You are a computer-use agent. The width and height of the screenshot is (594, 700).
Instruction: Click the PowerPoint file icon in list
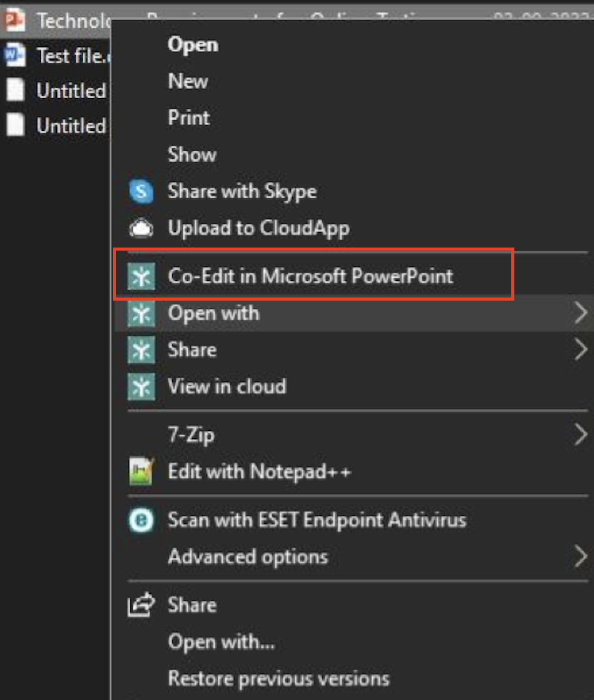14,21
